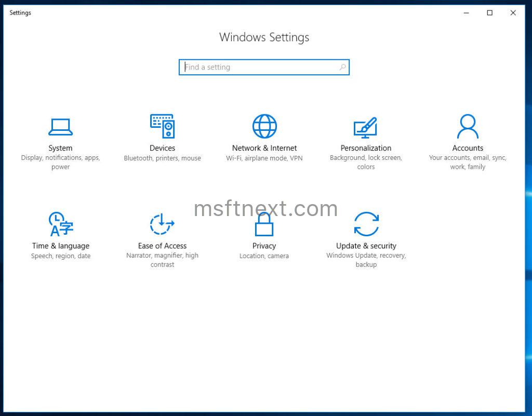Click the Network & Internet label
Screen dimensions: 532x416
264,148
